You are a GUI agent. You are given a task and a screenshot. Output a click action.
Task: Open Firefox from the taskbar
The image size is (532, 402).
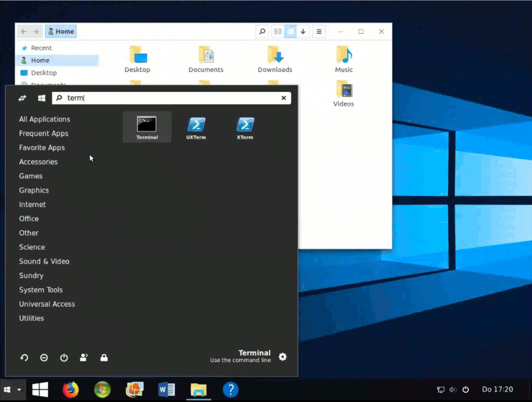point(70,390)
